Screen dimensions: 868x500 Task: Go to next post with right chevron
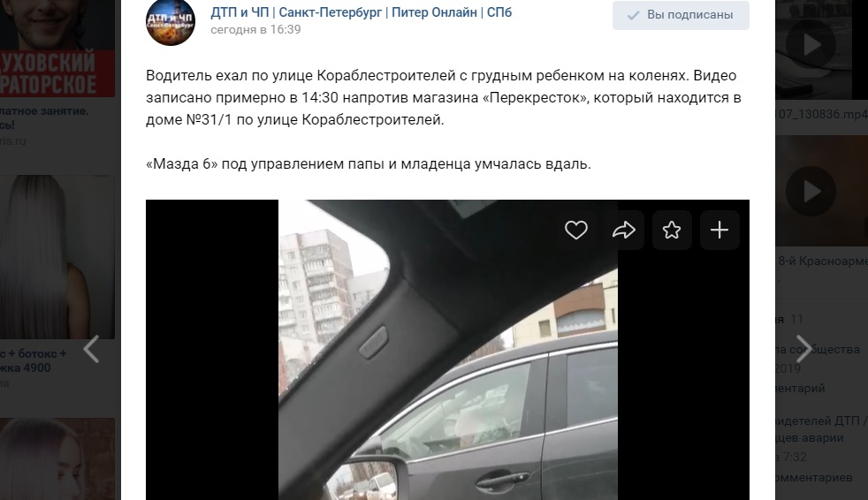[803, 349]
